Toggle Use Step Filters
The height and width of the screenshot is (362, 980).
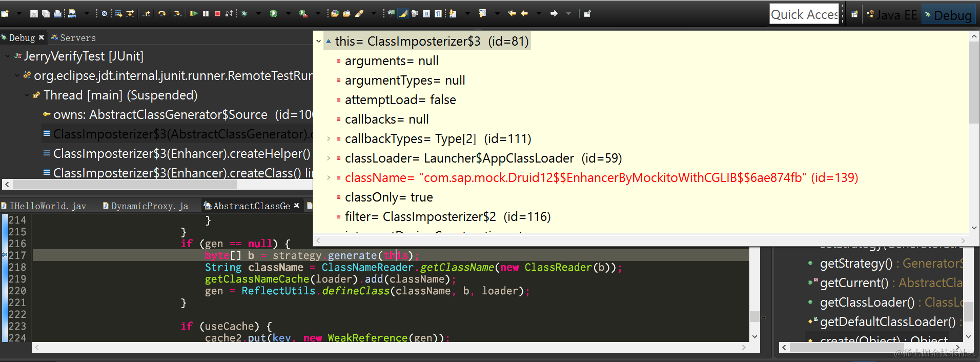(x=130, y=13)
